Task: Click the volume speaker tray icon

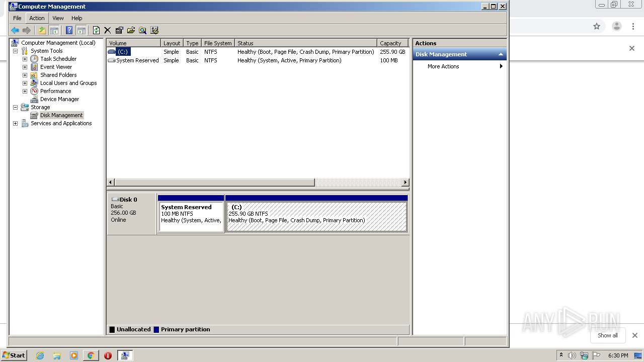Action: (x=572, y=355)
